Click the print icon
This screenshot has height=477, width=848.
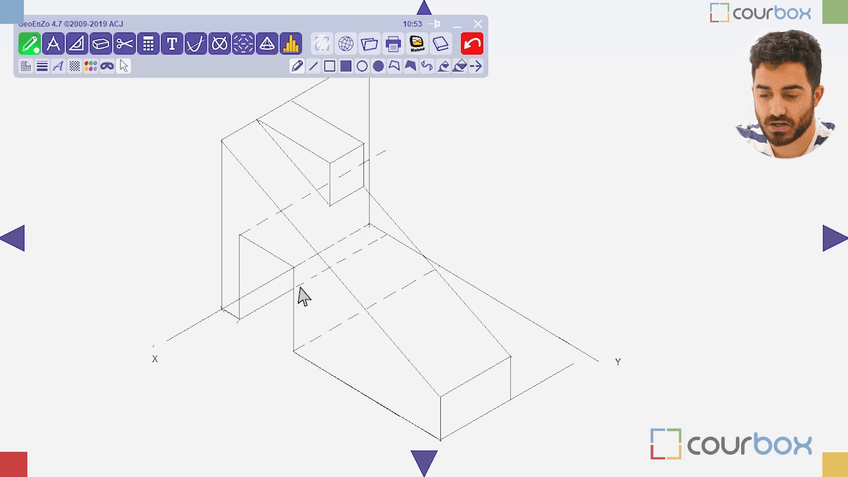point(393,43)
